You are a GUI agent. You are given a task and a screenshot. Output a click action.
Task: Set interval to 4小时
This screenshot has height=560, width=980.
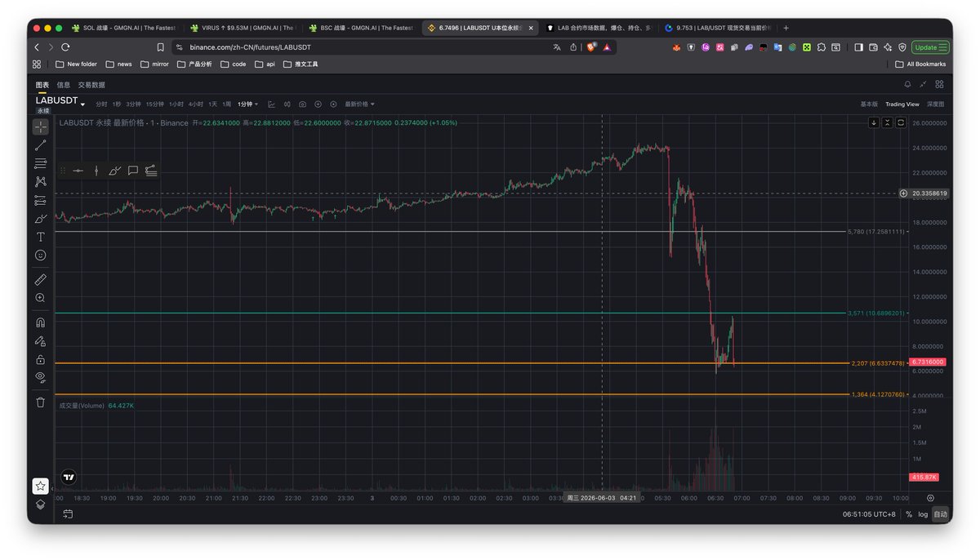tap(196, 104)
